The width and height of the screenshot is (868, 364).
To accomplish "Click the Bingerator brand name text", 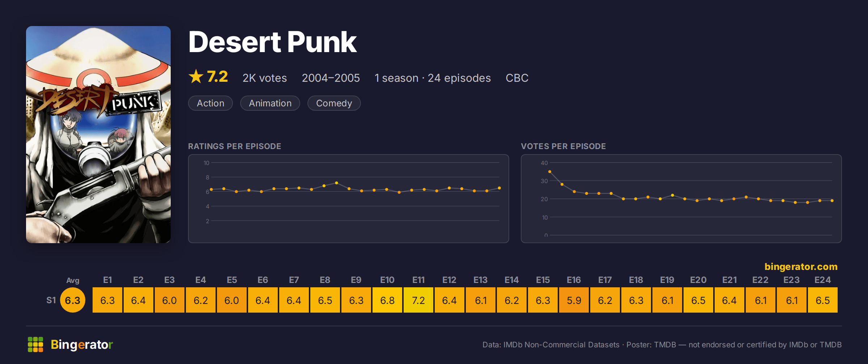I will (x=82, y=344).
